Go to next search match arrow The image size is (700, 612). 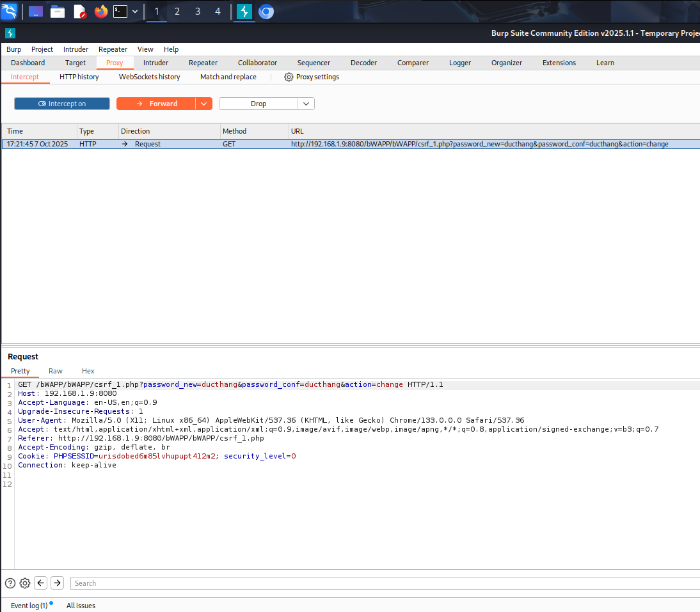[x=57, y=583]
